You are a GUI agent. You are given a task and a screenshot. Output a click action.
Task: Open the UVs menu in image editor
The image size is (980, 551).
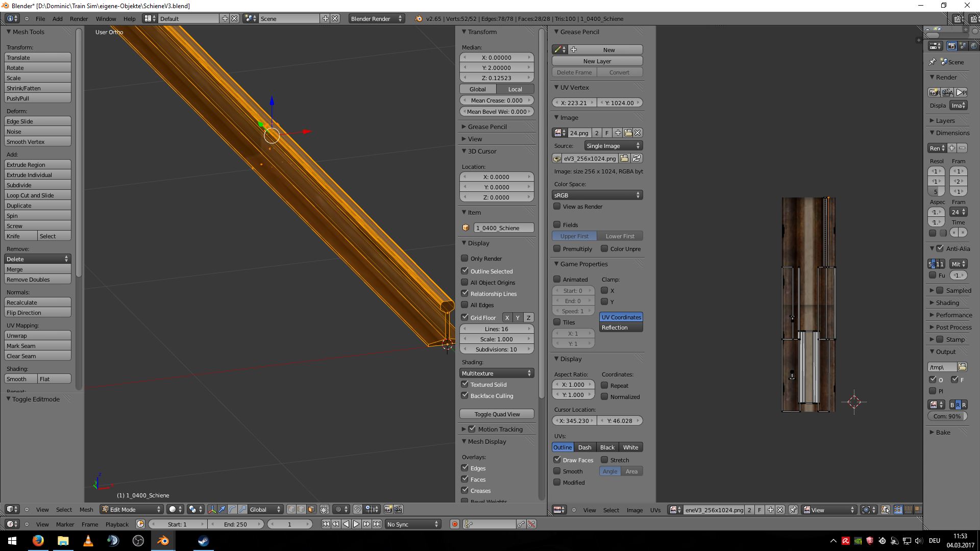point(655,510)
